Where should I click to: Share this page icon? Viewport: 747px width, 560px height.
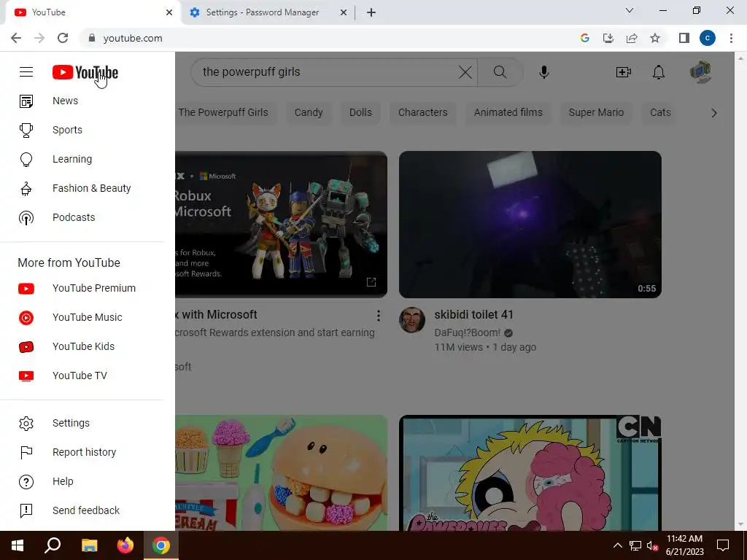coord(632,38)
